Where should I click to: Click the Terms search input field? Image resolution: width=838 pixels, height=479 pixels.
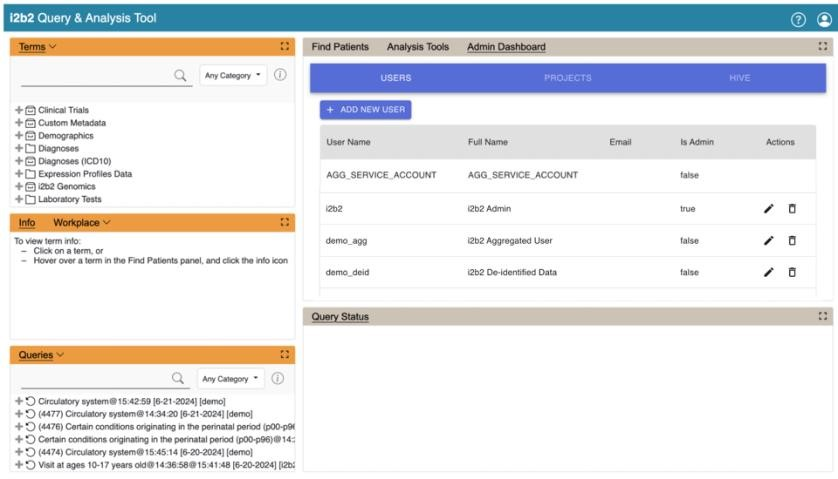[95, 75]
